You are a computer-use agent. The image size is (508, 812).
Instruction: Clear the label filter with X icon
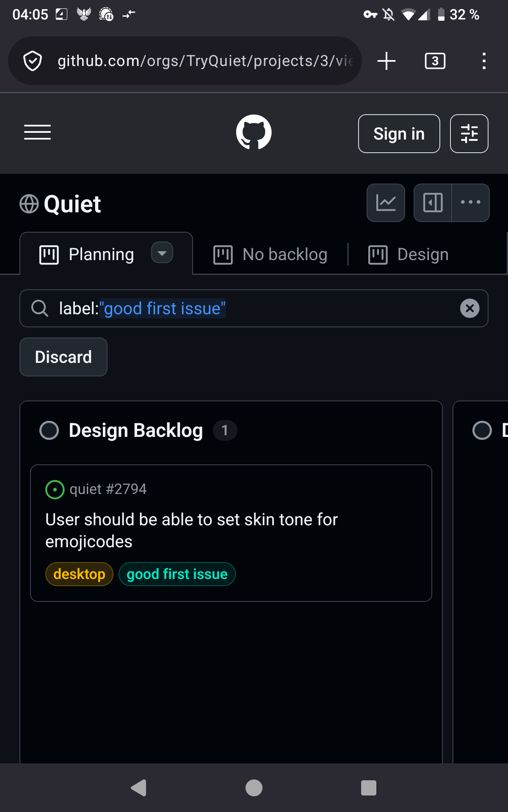(469, 308)
